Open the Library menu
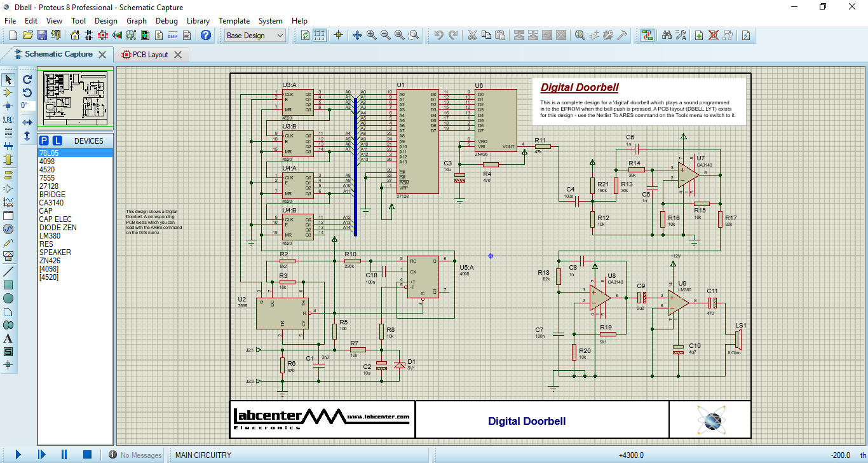The height and width of the screenshot is (463, 868). pos(198,20)
